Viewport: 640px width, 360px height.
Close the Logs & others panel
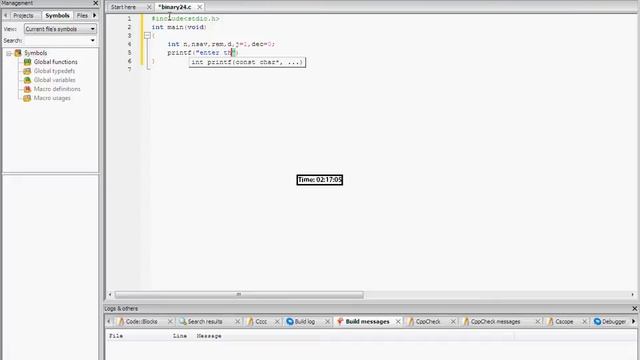(x=634, y=309)
